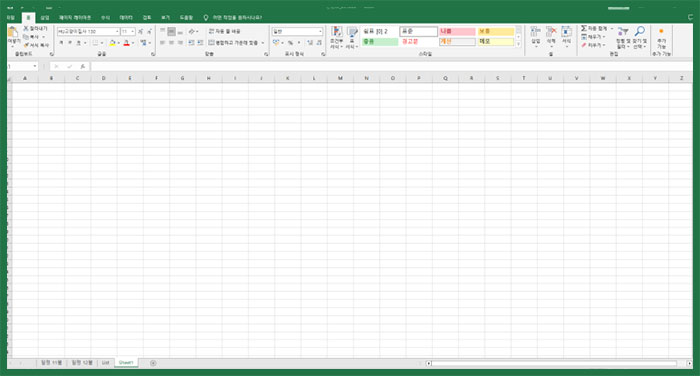The height and width of the screenshot is (376, 700).
Task: Toggle top vertical alignment
Action: tap(162, 31)
